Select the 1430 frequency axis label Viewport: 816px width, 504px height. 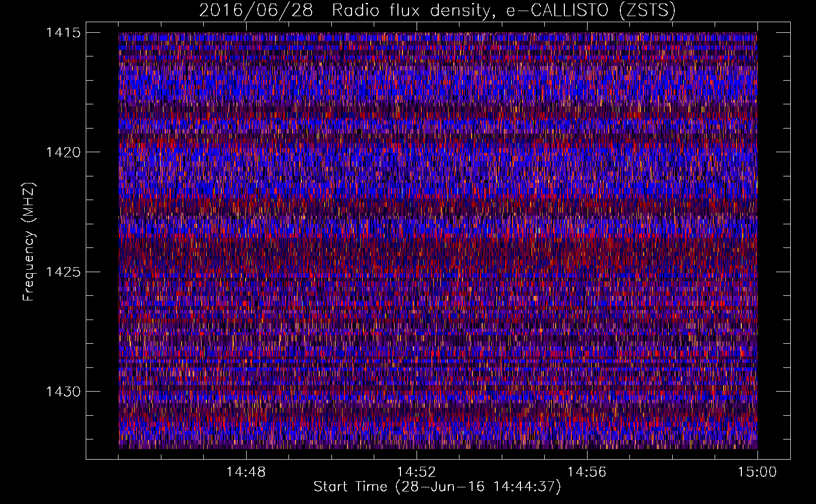(63, 392)
